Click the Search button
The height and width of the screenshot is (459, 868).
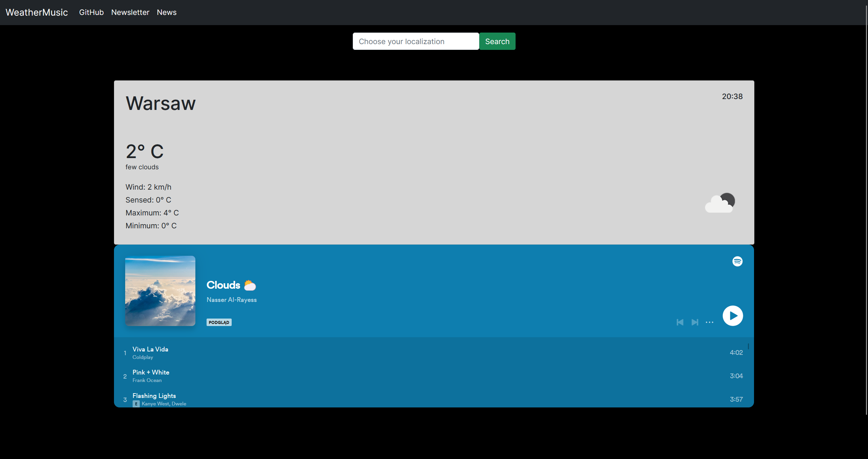click(x=497, y=41)
